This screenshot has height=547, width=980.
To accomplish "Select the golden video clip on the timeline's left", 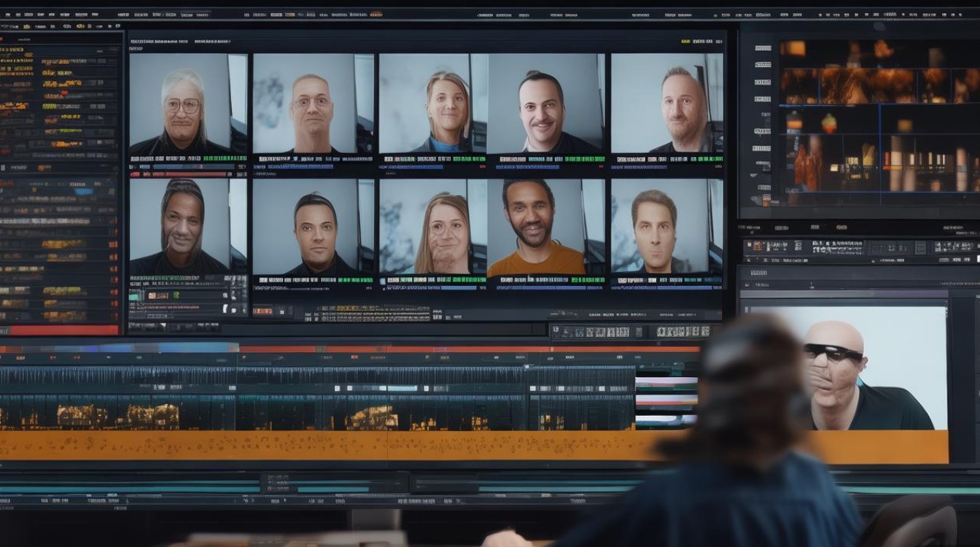I will pos(118,416).
